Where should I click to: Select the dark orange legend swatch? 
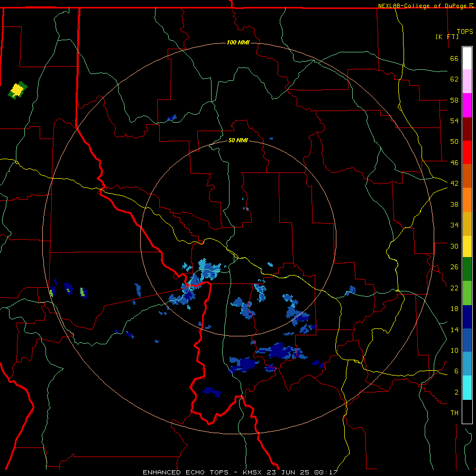(467, 176)
